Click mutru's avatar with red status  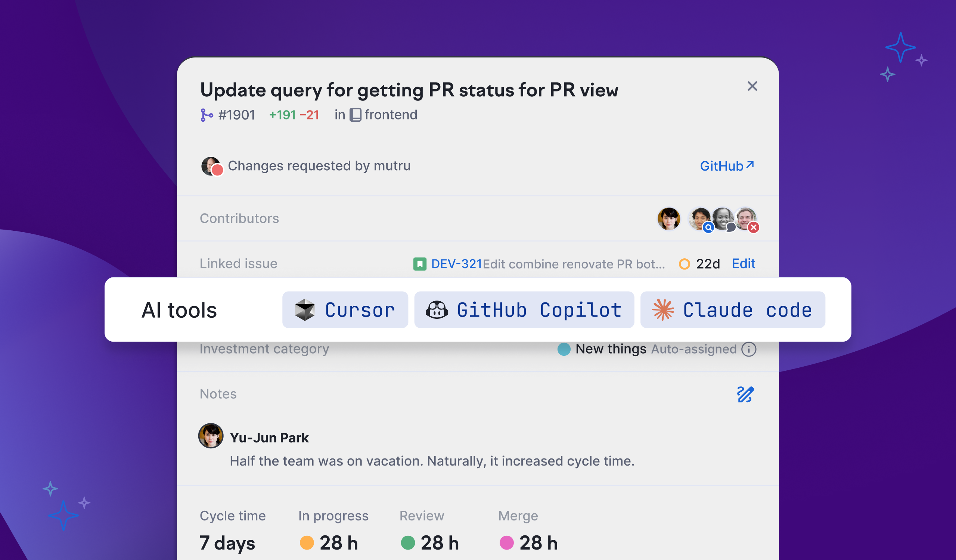pos(211,166)
